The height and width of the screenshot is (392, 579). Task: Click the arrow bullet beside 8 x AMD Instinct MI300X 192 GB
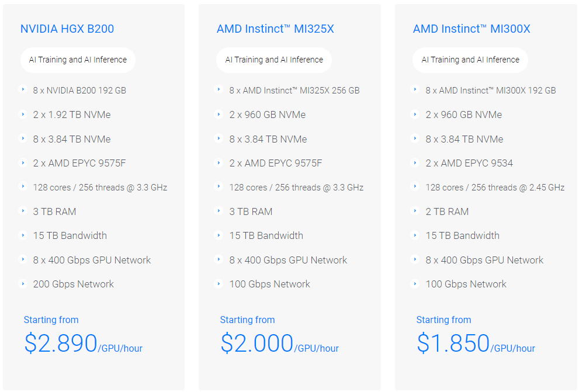[415, 90]
